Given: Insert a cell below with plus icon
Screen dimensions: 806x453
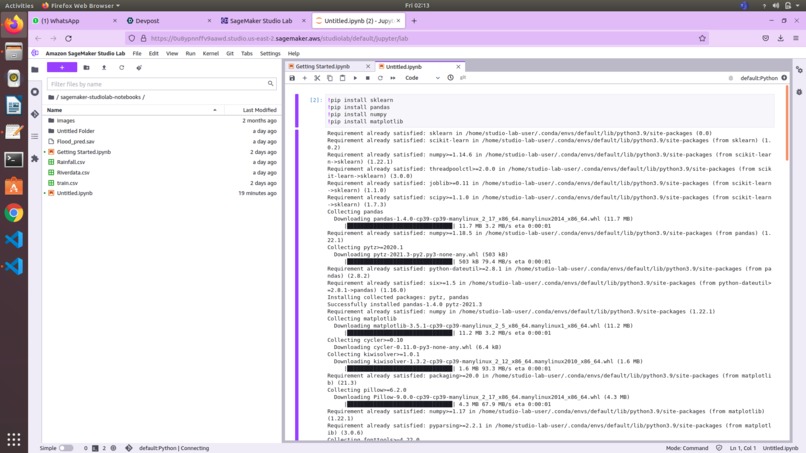Looking at the screenshot, I should click(x=304, y=78).
